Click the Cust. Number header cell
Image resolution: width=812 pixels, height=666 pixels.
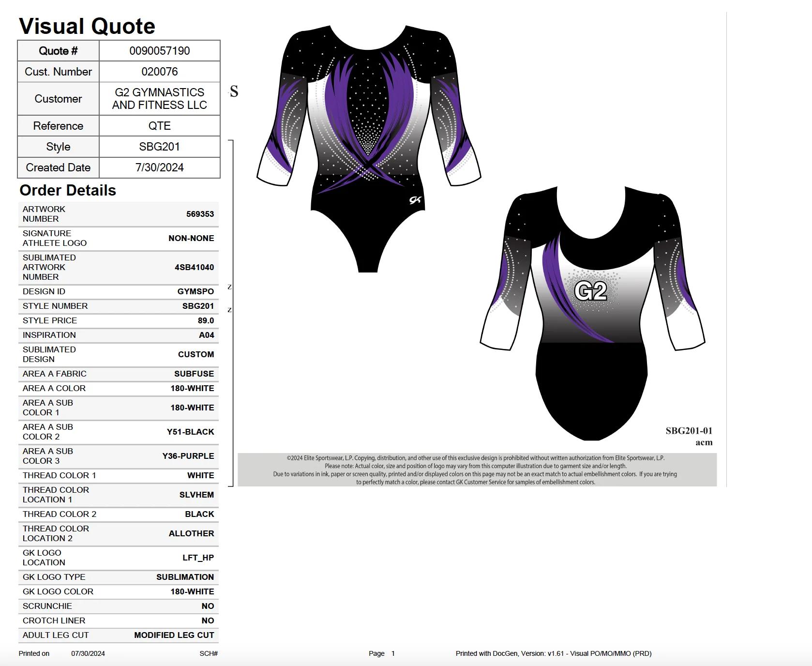coord(59,72)
